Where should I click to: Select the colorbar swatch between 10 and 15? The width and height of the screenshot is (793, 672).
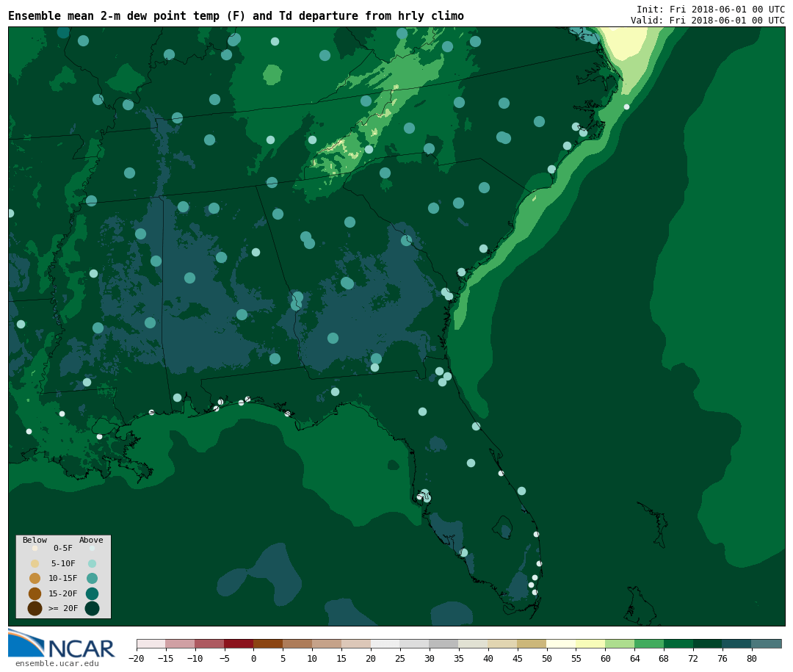pos(327,644)
